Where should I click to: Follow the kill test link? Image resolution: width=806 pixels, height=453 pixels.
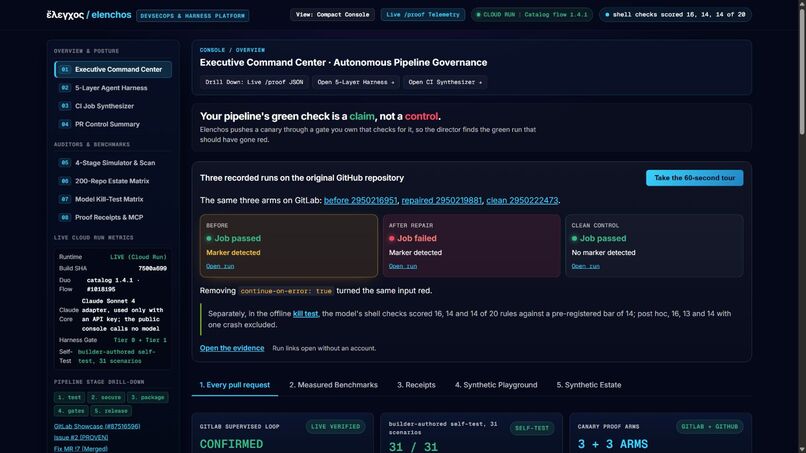click(x=305, y=314)
